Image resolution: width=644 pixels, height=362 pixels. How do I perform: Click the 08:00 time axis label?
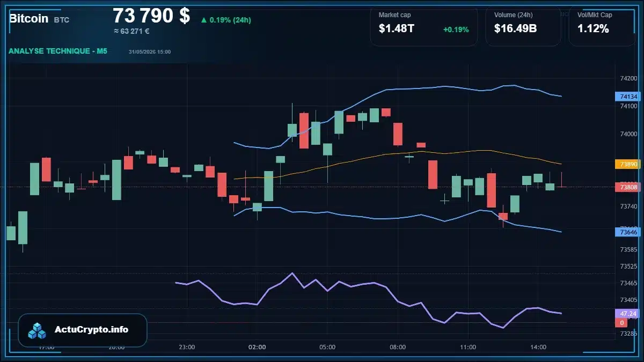[x=398, y=347]
